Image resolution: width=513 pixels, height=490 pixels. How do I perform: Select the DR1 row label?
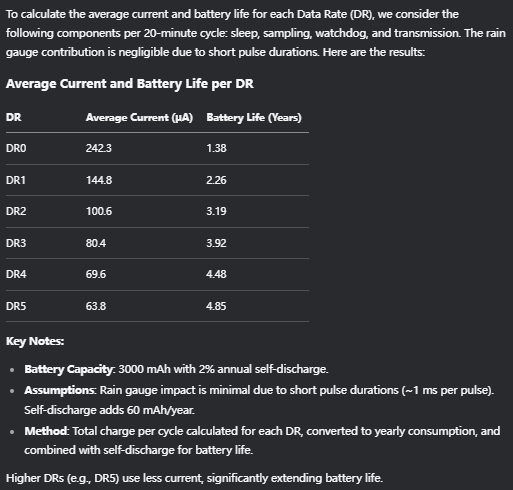coord(16,180)
